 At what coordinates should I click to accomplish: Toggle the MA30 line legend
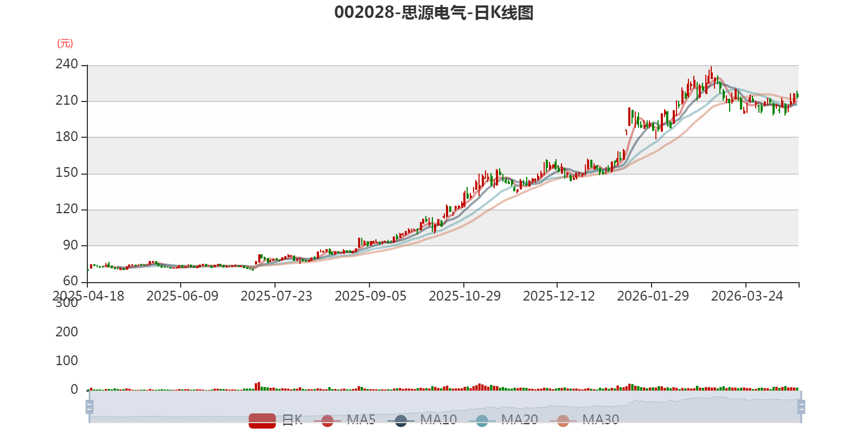tap(584, 420)
